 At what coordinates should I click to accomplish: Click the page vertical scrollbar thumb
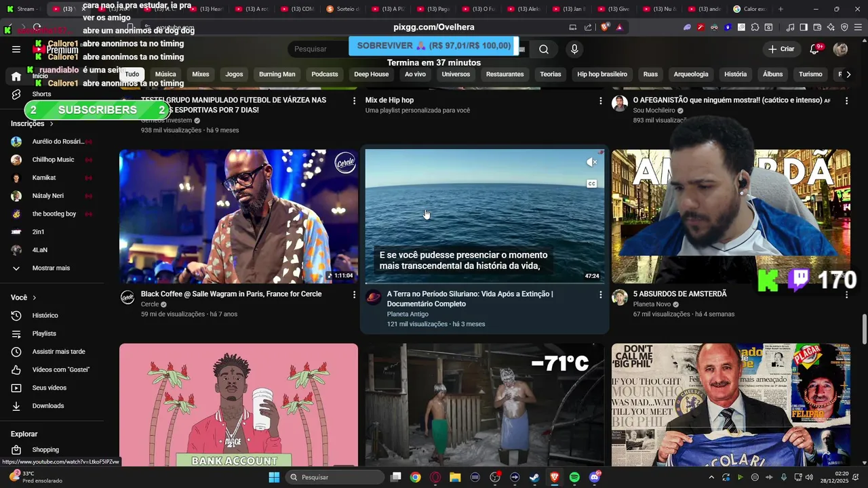tap(864, 330)
